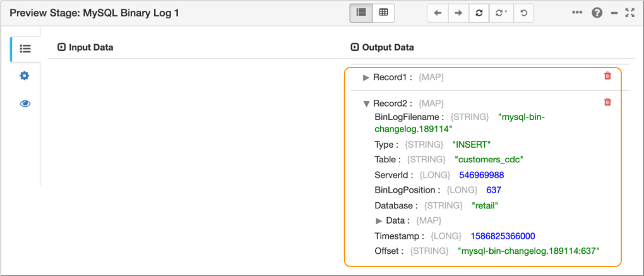Go to previous stage with left arrow
Viewport: 644px width, 276px height.
tap(438, 13)
